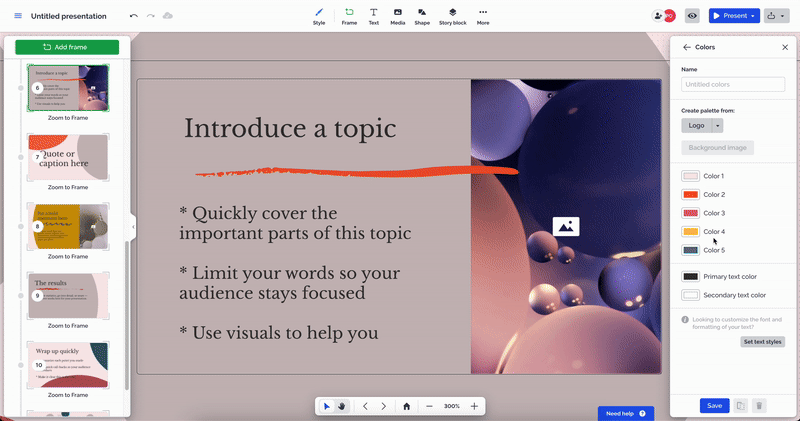The height and width of the screenshot is (421, 800).
Task: Open the More menu in toolbar
Action: [x=483, y=16]
